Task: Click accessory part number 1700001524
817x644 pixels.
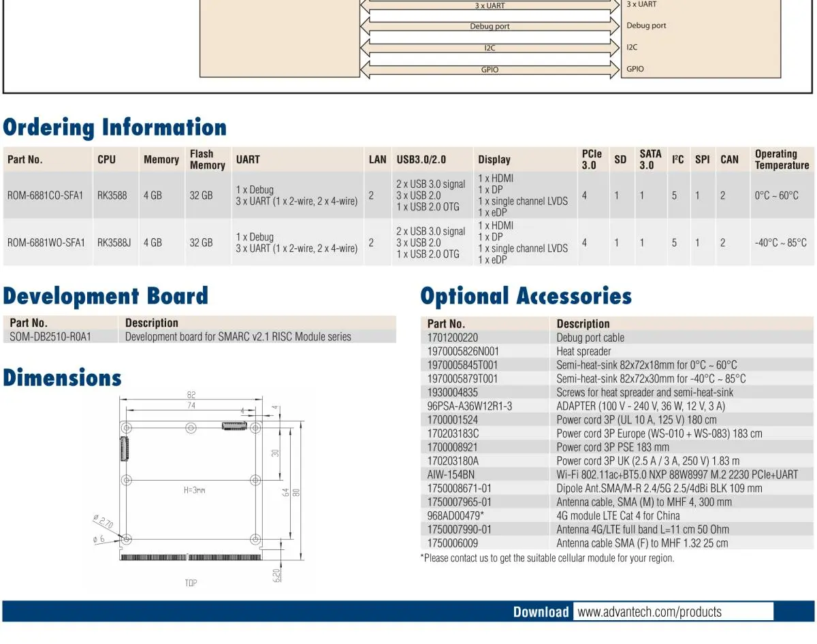Action: 453,419
